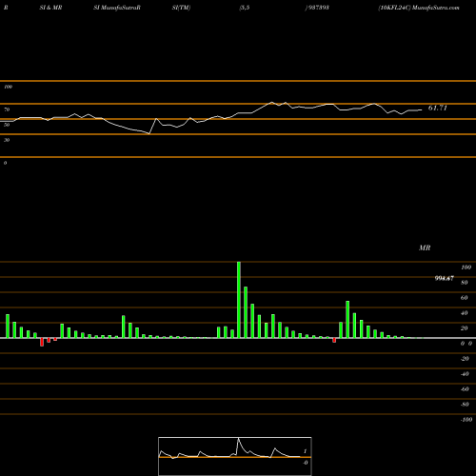This screenshot has height=476, width=476.
Task: Select the 937393 code in header
Action: pos(318,8)
